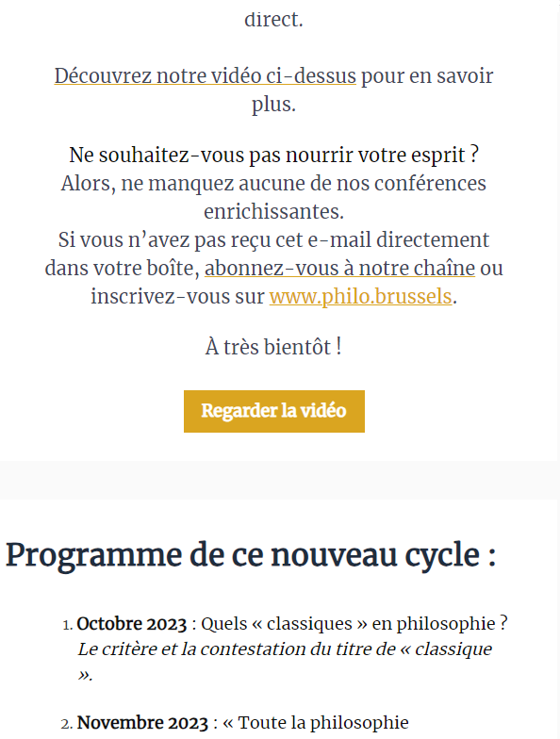Click the '« Toute la philosophie' text
This screenshot has height=739, width=560.
click(x=316, y=722)
